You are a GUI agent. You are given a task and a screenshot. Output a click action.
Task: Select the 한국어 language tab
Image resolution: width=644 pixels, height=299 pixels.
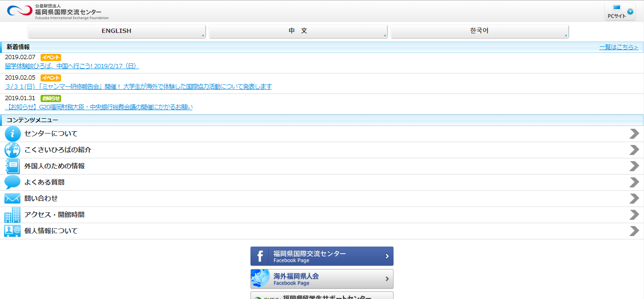[479, 31]
